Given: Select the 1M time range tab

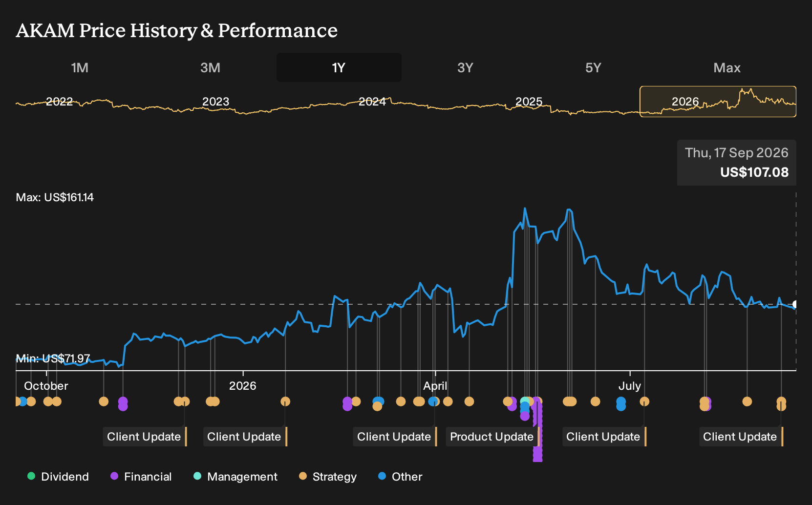Looking at the screenshot, I should tap(80, 67).
